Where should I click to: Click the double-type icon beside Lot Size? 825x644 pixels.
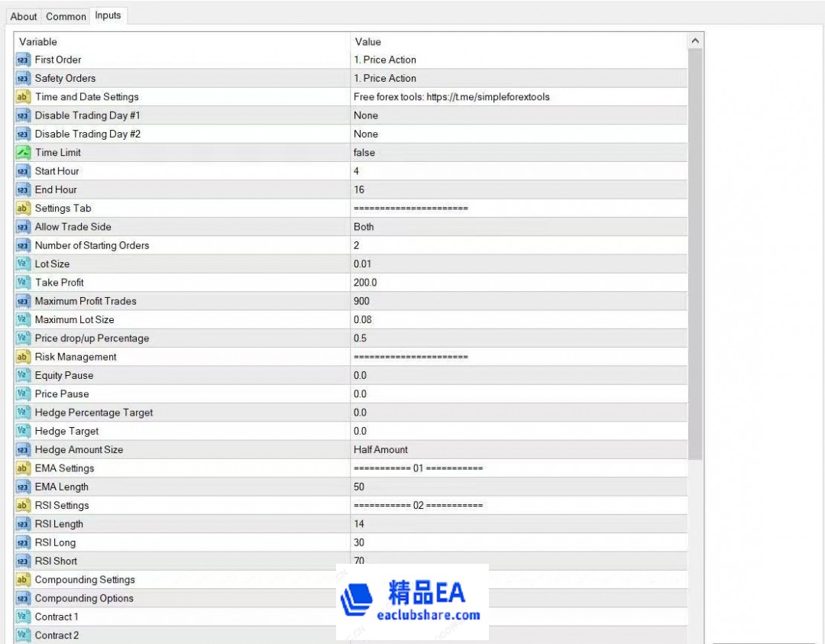click(x=23, y=264)
